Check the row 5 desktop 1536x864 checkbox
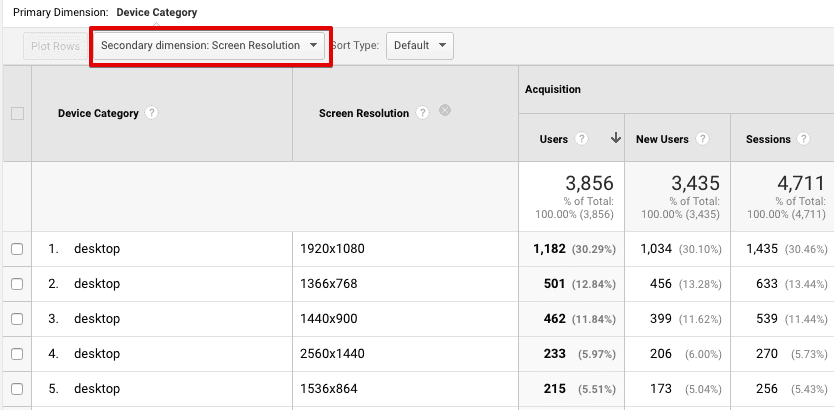This screenshot has height=410, width=834. click(17, 389)
